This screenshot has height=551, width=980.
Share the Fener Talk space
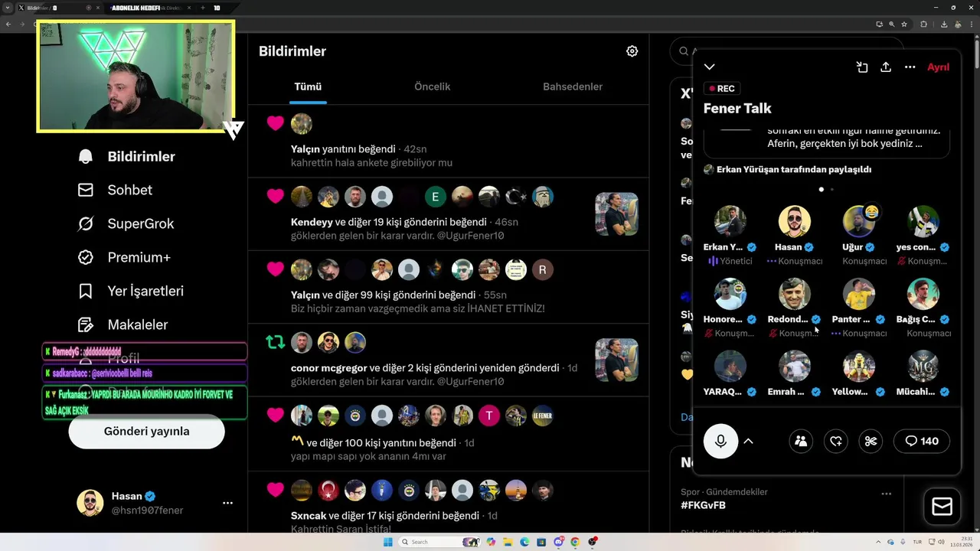tap(886, 67)
